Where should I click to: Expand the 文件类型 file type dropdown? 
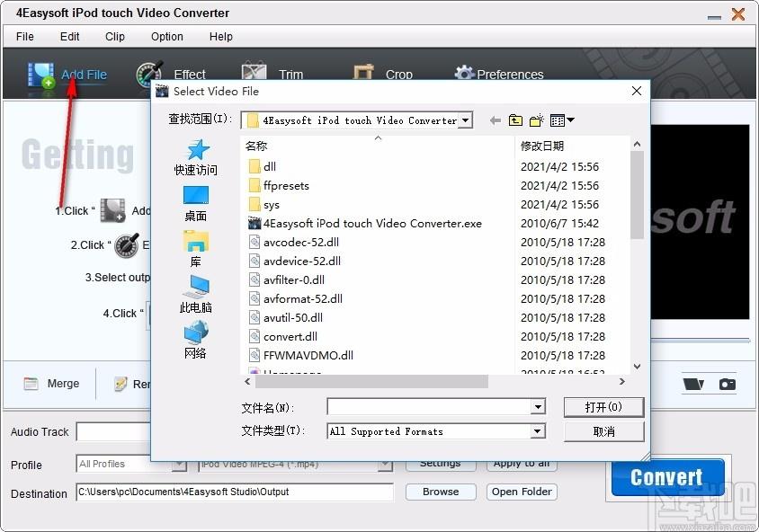537,431
